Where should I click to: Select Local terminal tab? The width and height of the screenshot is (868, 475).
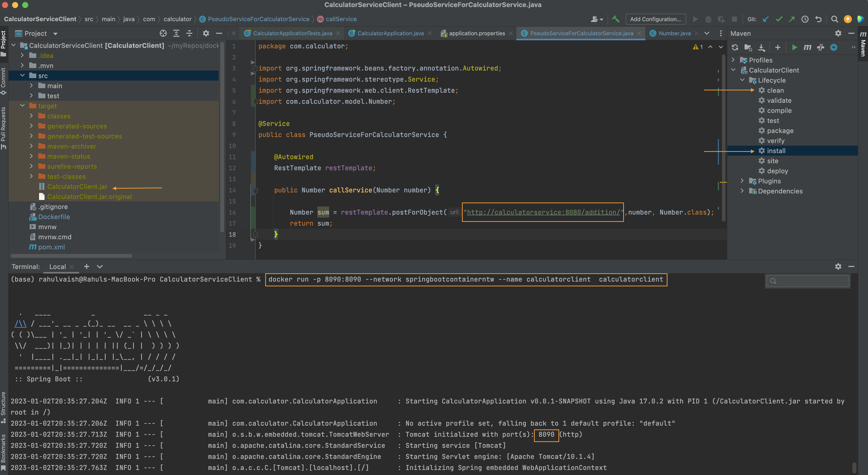click(58, 267)
